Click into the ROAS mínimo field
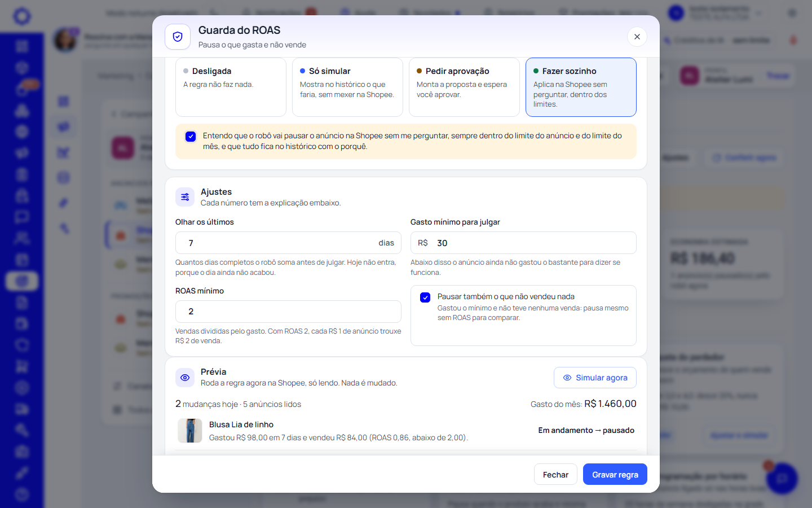 [288, 312]
